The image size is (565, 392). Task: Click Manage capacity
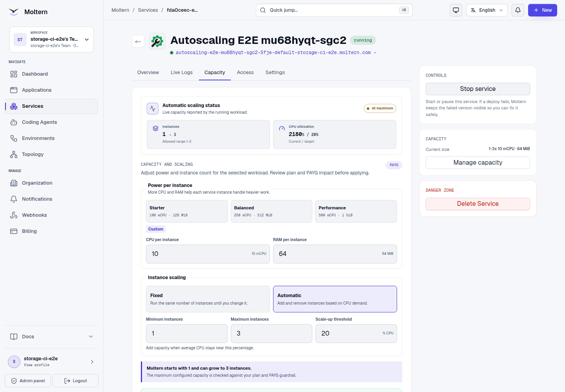pyautogui.click(x=478, y=163)
